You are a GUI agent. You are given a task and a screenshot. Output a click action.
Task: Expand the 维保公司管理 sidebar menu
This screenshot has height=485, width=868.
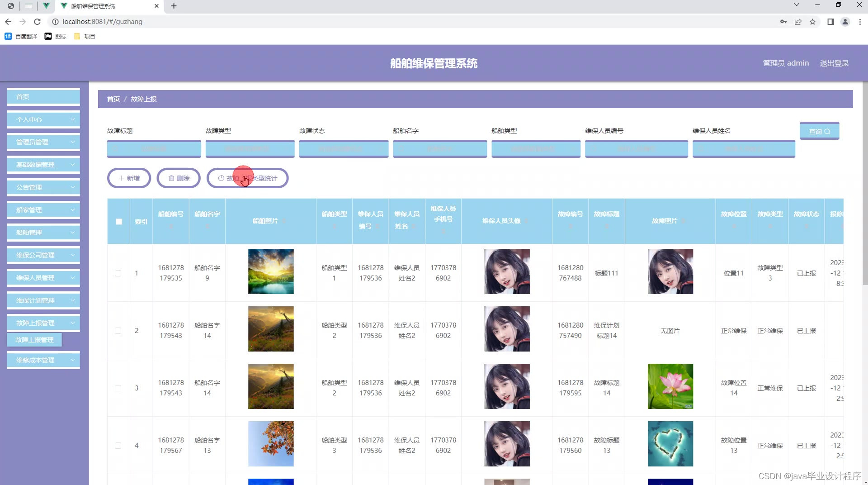pos(43,255)
